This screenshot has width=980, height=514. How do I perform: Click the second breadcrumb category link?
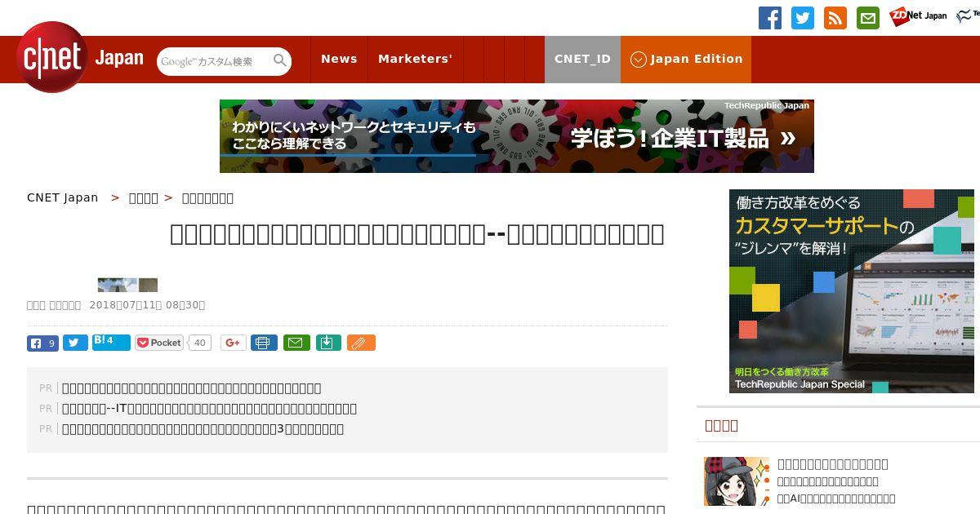(x=144, y=197)
